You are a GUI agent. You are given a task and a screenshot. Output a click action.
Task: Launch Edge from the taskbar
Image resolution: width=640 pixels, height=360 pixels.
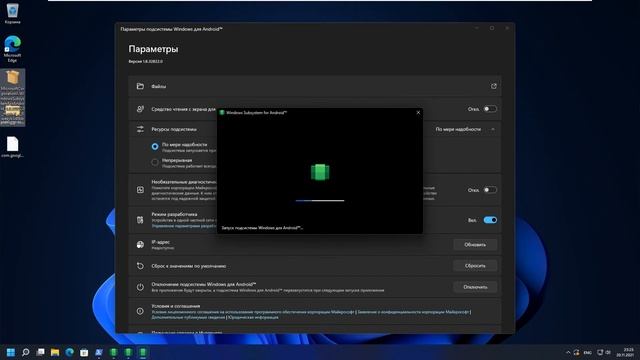pyautogui.click(x=69, y=352)
